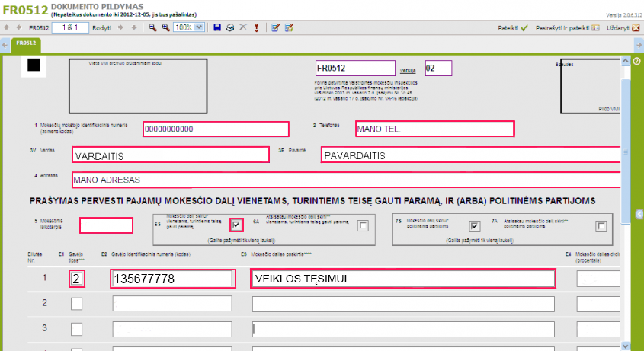
Task: Click the Rodyti button
Action: tap(101, 28)
